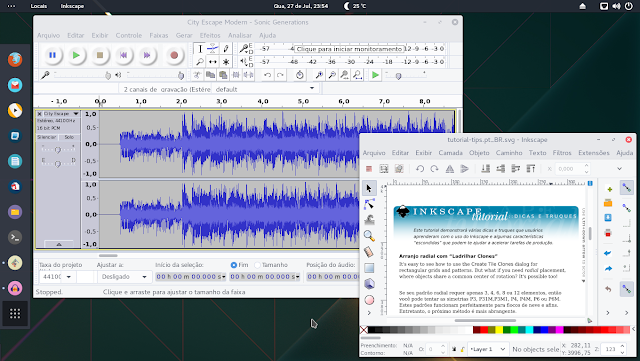
Task: Click Audacity's Sync-Lock clock icon
Action: [300, 75]
